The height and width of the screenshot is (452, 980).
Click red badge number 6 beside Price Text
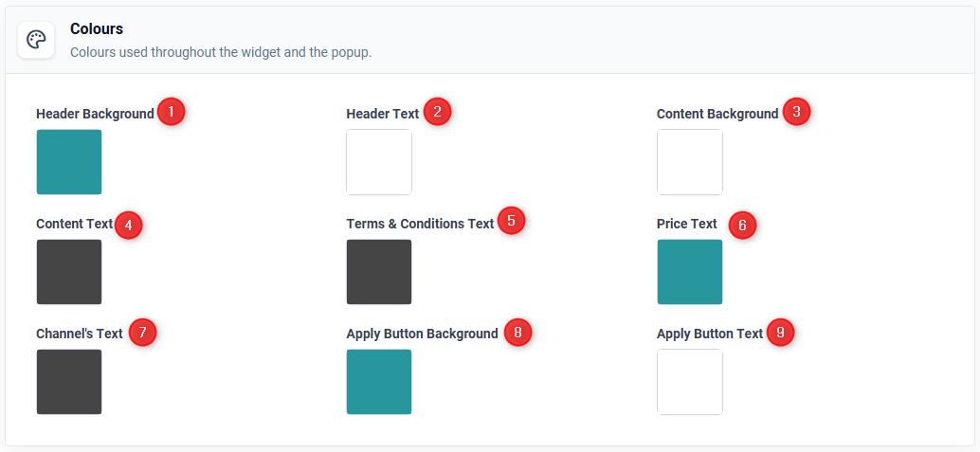[742, 226]
